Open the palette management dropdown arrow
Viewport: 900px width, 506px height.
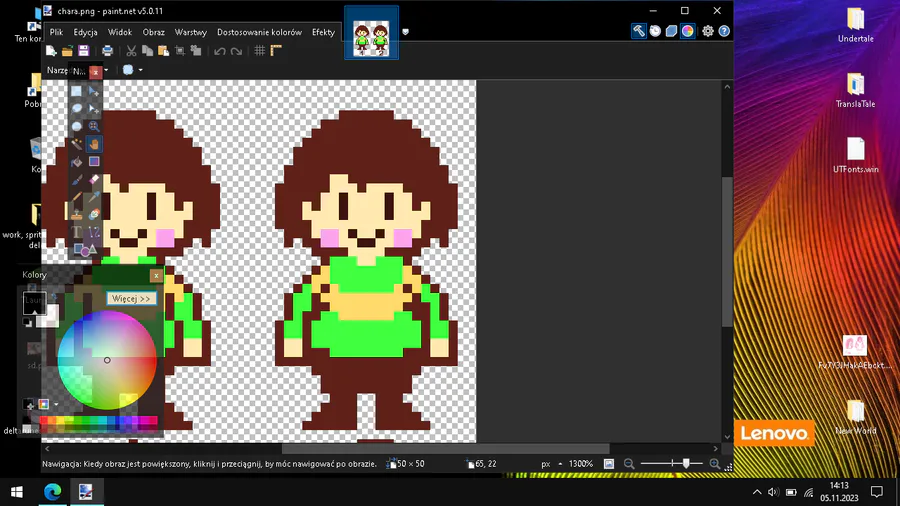click(x=56, y=404)
